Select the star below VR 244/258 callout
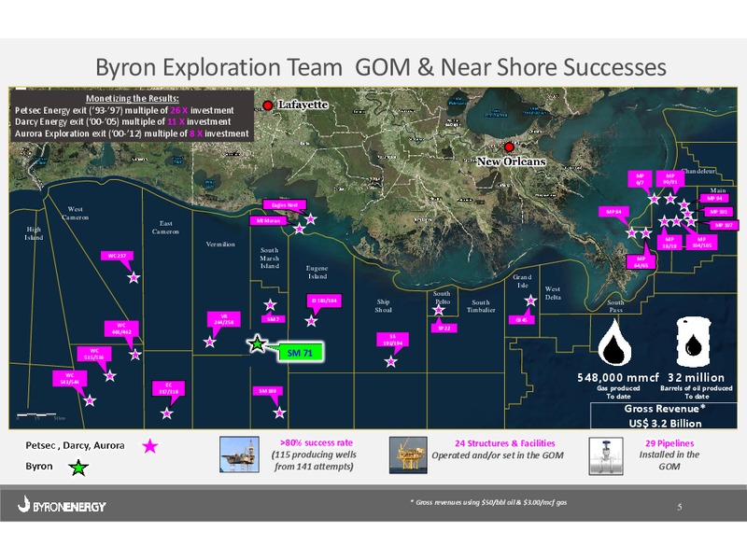Image resolution: width=747 pixels, height=560 pixels. 209,342
